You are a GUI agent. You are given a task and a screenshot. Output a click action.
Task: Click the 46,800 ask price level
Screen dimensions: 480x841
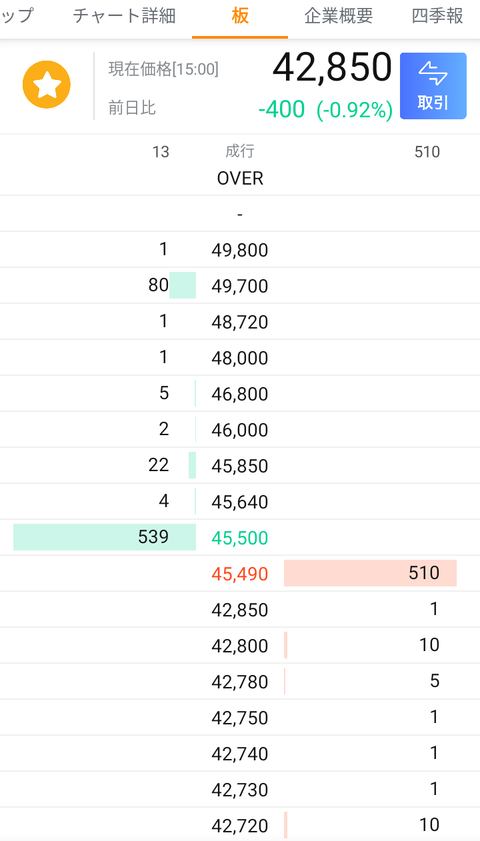click(x=240, y=394)
